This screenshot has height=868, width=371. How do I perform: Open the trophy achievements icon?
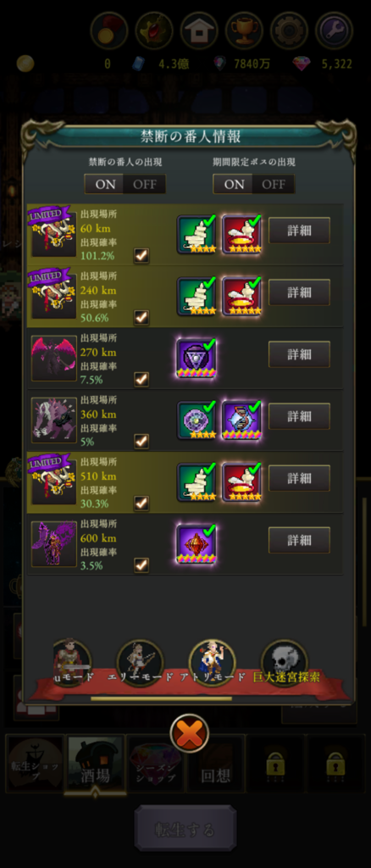tap(244, 31)
